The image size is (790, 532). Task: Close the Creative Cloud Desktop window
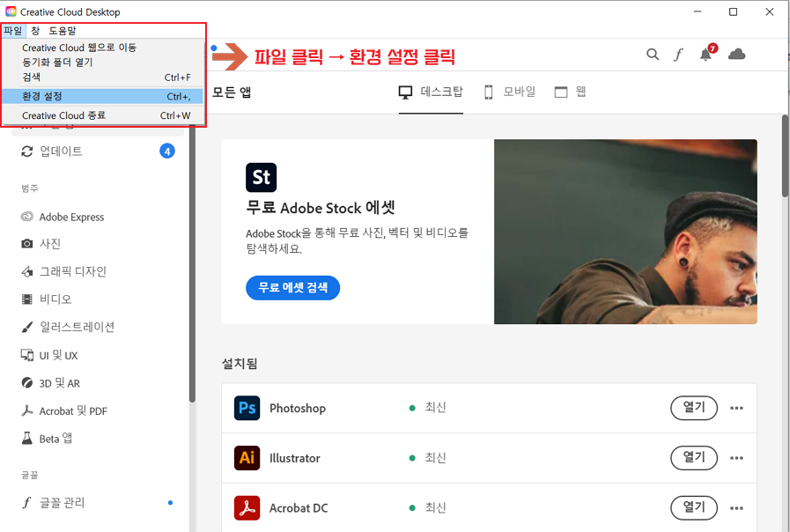pos(770,11)
